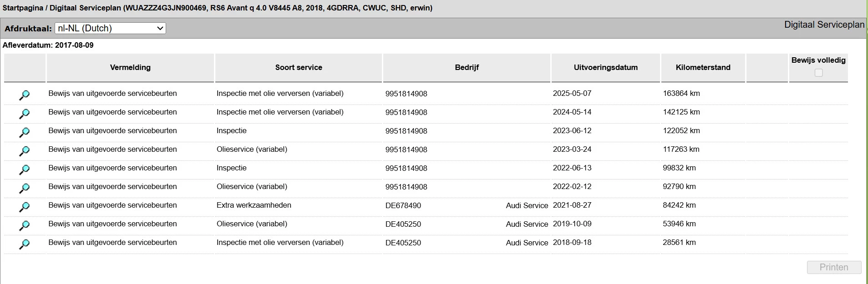The width and height of the screenshot is (868, 284).
Task: Go to the Startpagina breadcrumb link
Action: (23, 8)
